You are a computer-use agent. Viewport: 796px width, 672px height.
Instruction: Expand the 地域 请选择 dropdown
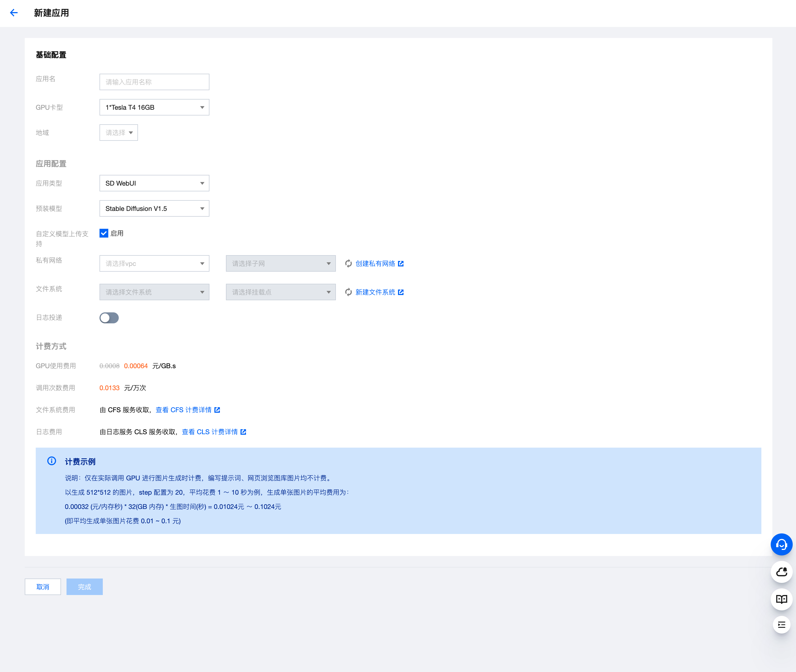tap(118, 133)
